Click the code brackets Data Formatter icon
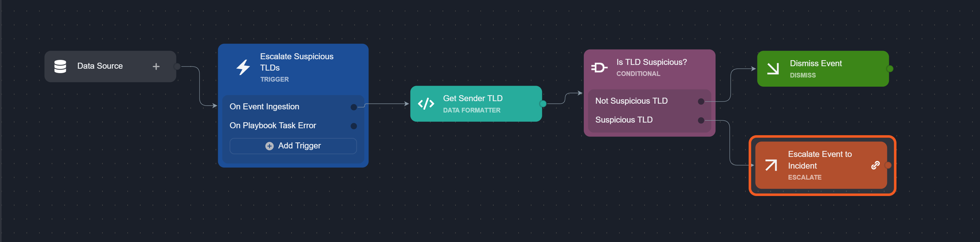 point(426,103)
